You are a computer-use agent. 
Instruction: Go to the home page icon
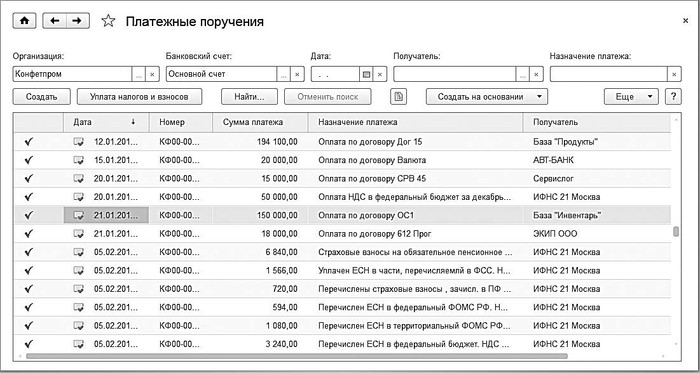pos(25,21)
